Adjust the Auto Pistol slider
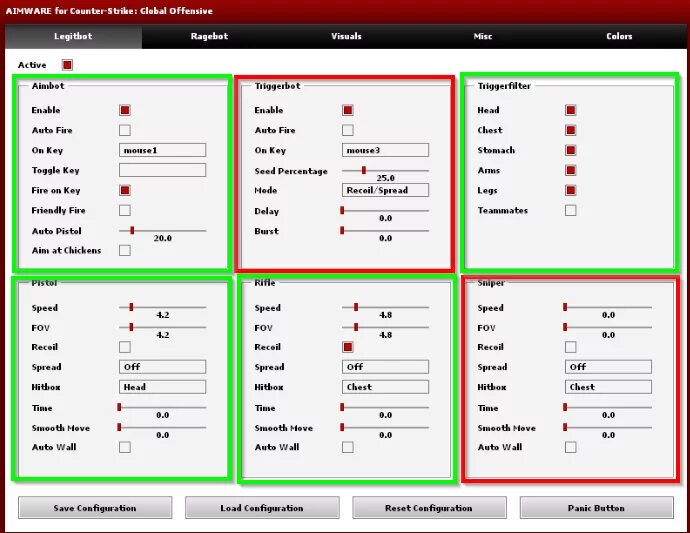The height and width of the screenshot is (533, 690). click(162, 231)
